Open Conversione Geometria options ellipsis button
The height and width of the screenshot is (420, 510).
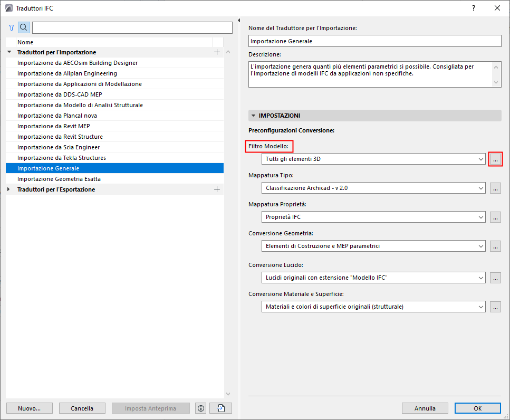coord(495,246)
